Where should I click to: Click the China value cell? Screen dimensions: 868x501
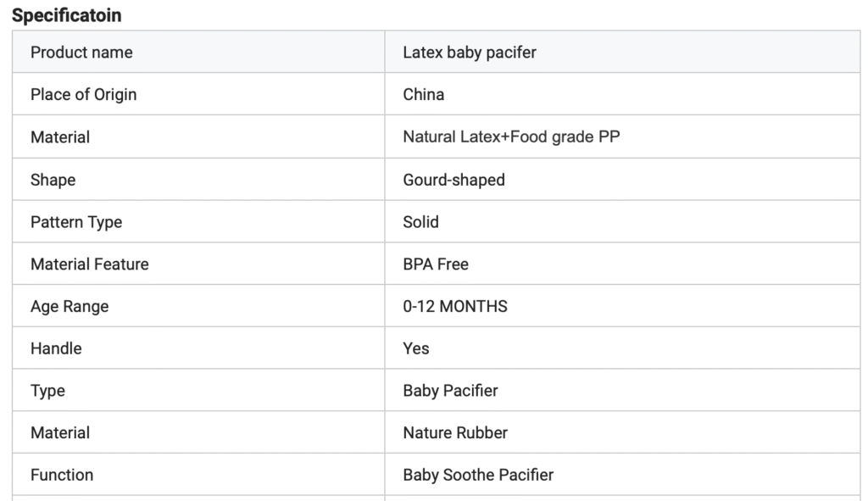(x=424, y=95)
